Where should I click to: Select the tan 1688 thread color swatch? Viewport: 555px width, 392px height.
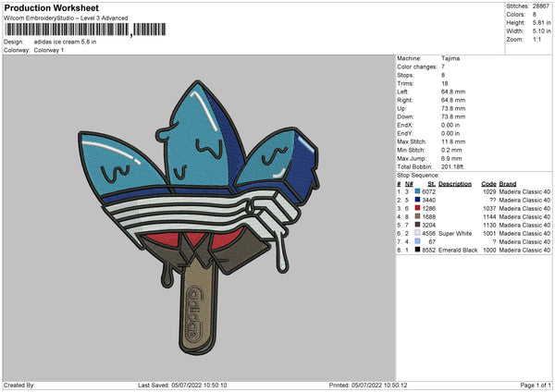[x=417, y=216]
